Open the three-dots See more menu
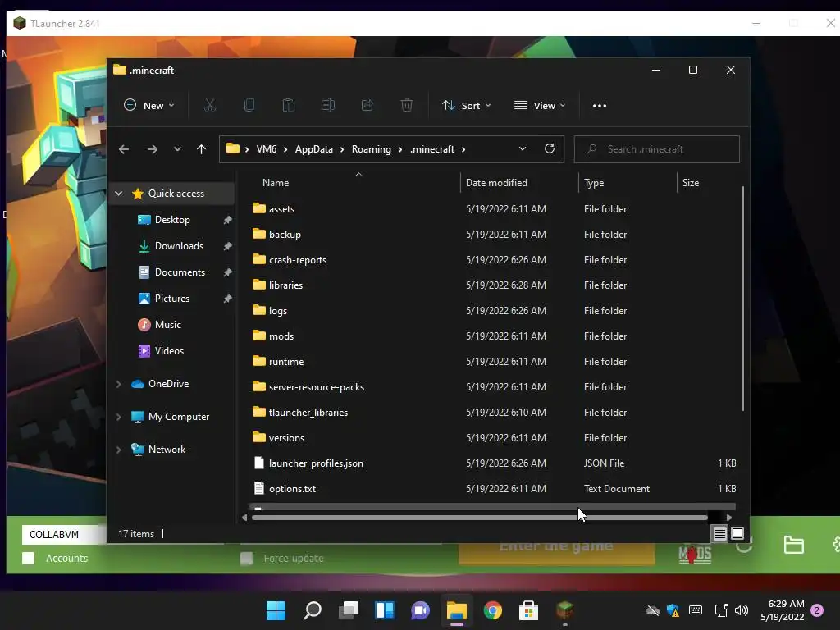This screenshot has width=840, height=630. (x=600, y=106)
